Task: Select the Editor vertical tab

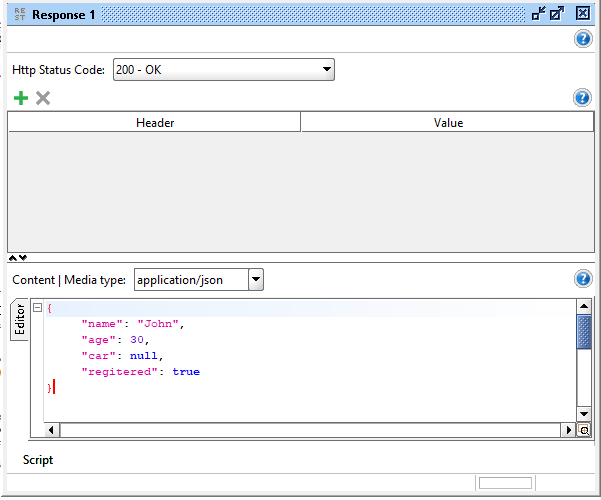Action: [19, 320]
